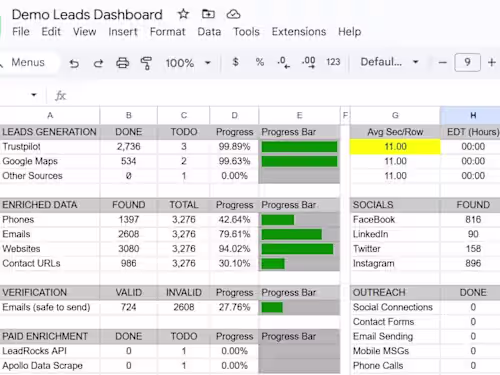Check cloud save status icon
Viewport: 500px width, 375px height.
coord(233,14)
